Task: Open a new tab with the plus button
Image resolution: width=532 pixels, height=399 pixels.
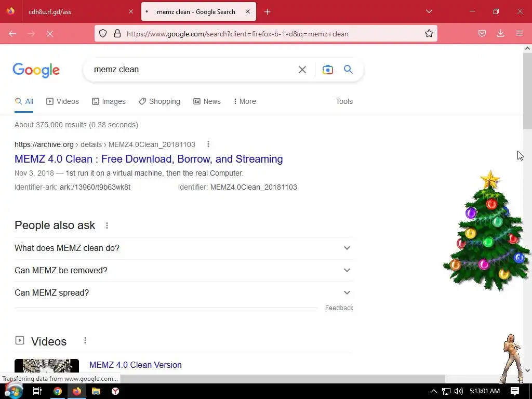Action: coord(268,12)
